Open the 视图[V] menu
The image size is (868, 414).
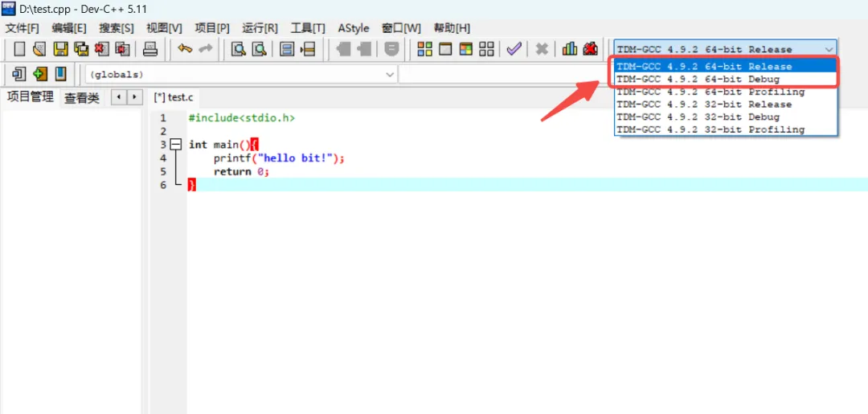pos(164,28)
